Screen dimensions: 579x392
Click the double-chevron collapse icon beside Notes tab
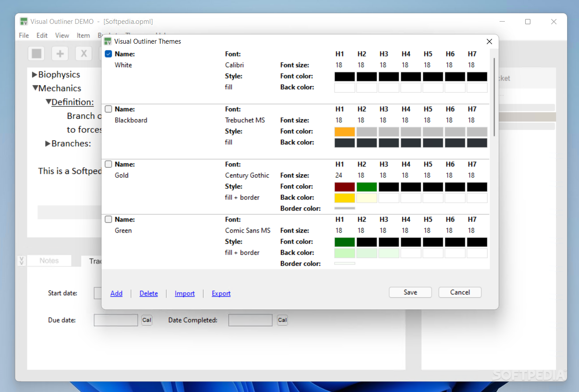point(22,260)
